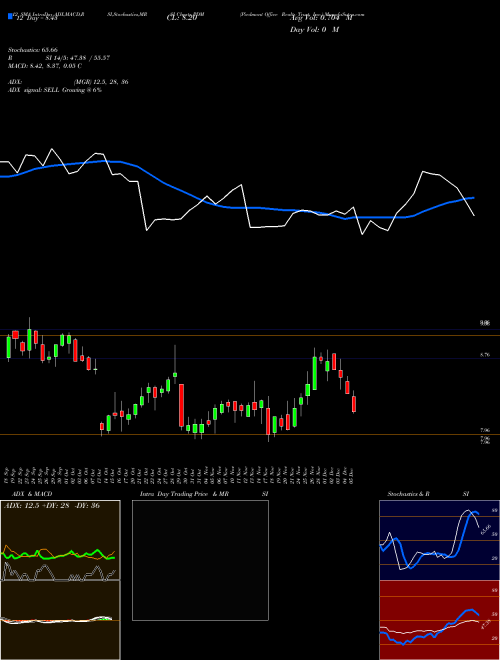Click 'ADX signal: SELL Growing @ 6%' text
This screenshot has height=660, width=500.
coord(55,90)
